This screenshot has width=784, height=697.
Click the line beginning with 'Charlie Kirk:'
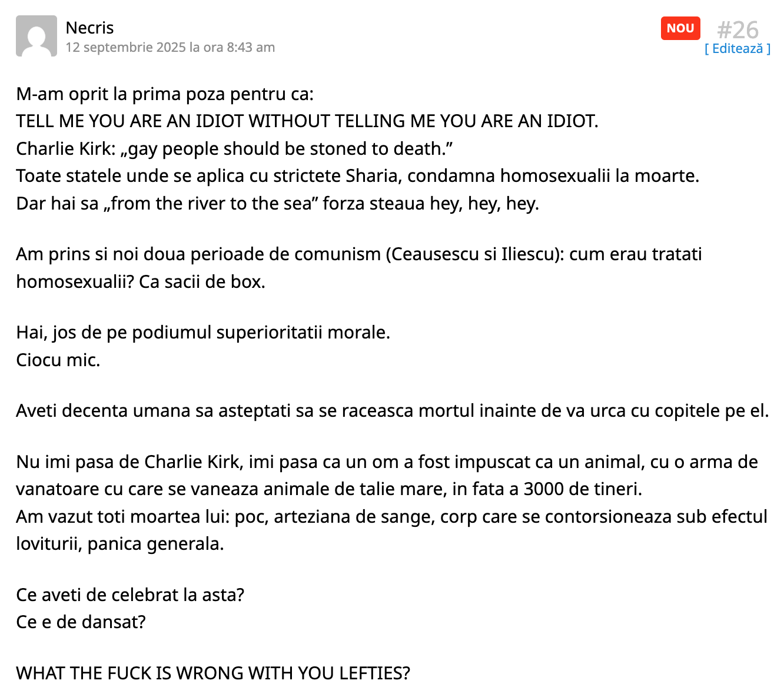tap(234, 149)
